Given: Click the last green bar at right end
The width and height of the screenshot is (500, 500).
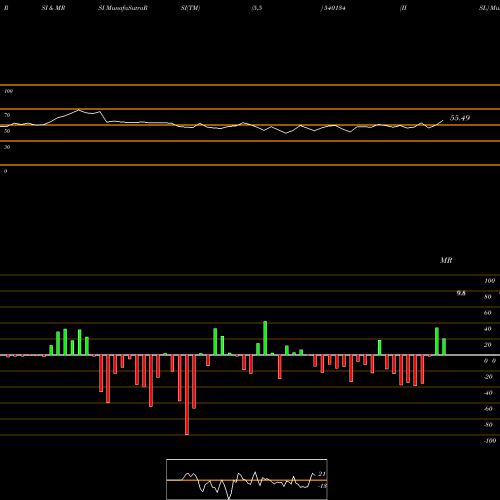Looking at the screenshot, I should (444, 347).
